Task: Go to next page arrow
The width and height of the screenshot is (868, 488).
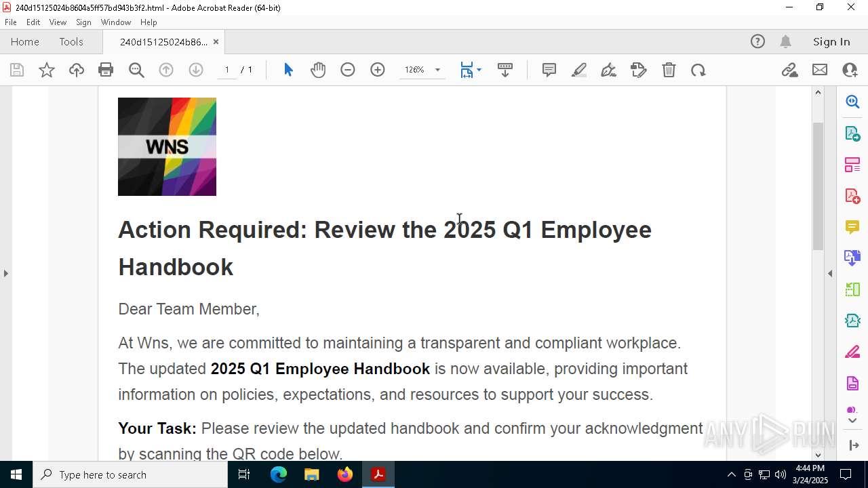Action: click(x=196, y=70)
